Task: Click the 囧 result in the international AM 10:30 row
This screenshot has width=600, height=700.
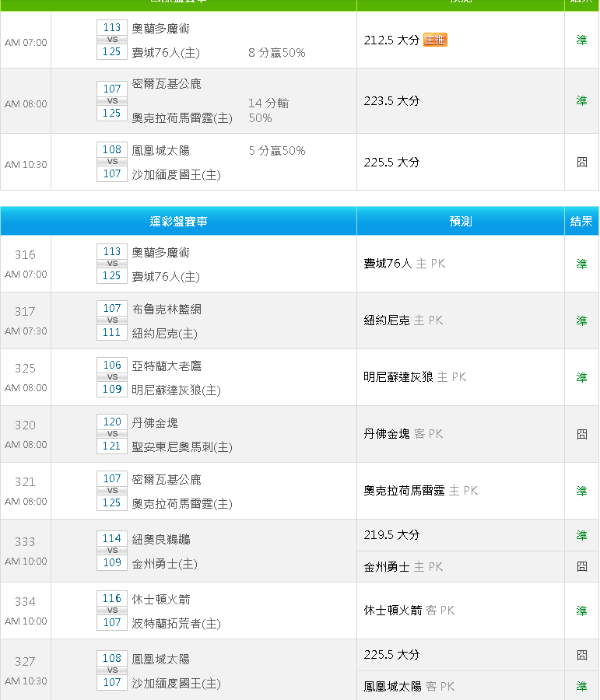Action: click(x=581, y=162)
